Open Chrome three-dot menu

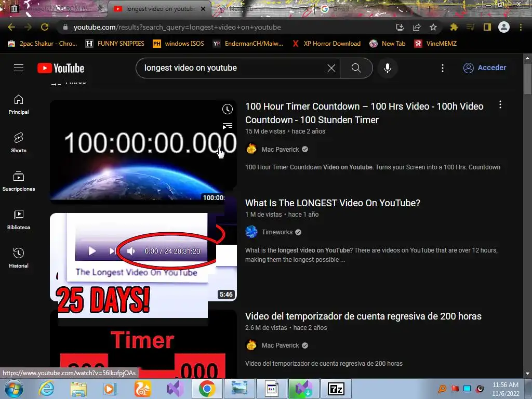point(521,27)
